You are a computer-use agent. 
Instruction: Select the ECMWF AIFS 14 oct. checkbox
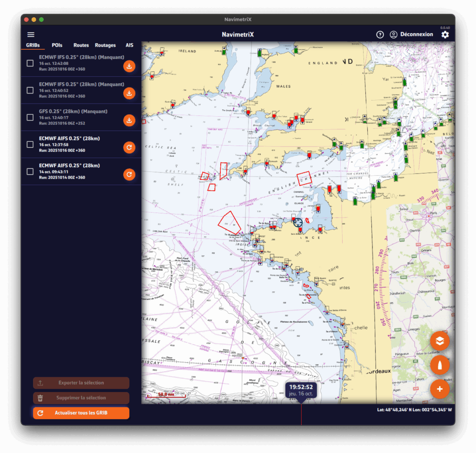tap(30, 172)
